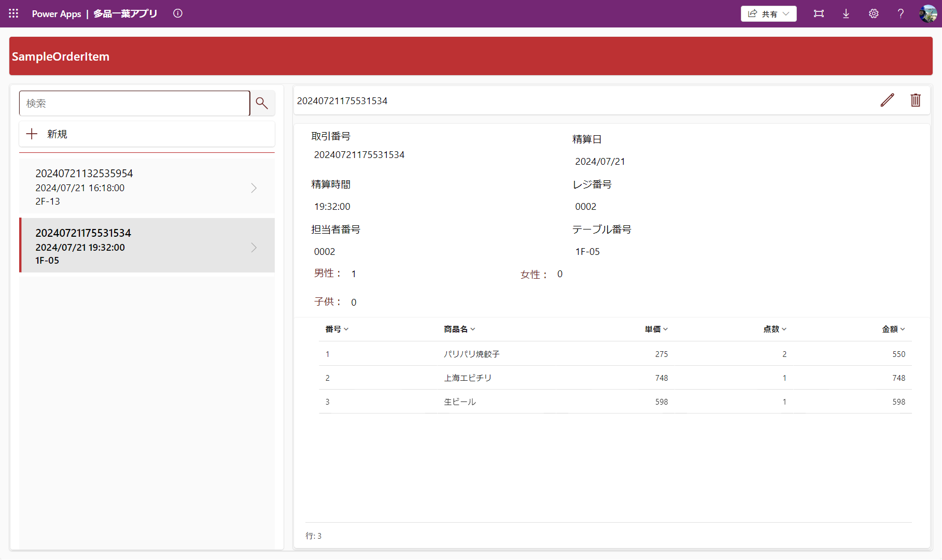This screenshot has width=942, height=560.
Task: Click the 取引番号 value 20240721175531534
Action: coord(359,155)
